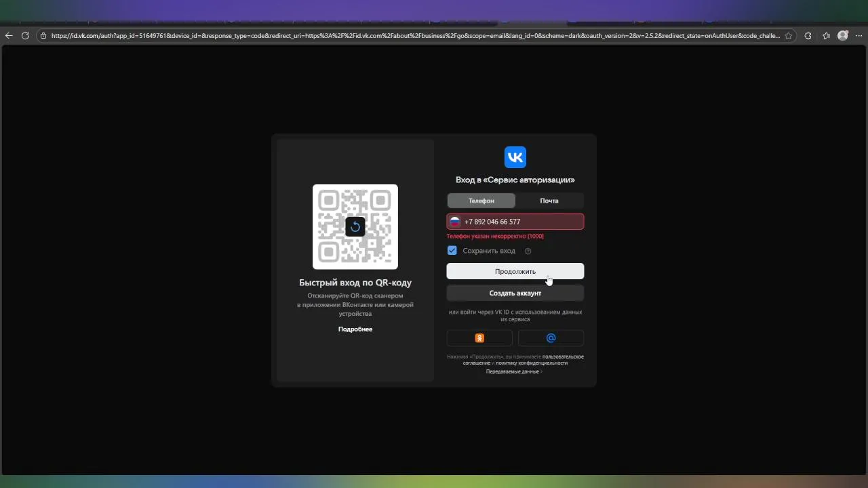This screenshot has width=868, height=488.
Task: Open browser favorites icon
Action: point(826,36)
